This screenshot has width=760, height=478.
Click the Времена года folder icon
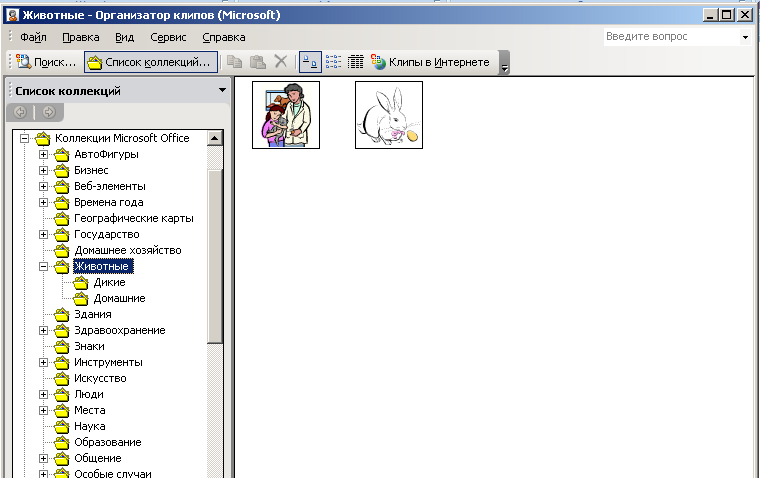click(x=62, y=203)
